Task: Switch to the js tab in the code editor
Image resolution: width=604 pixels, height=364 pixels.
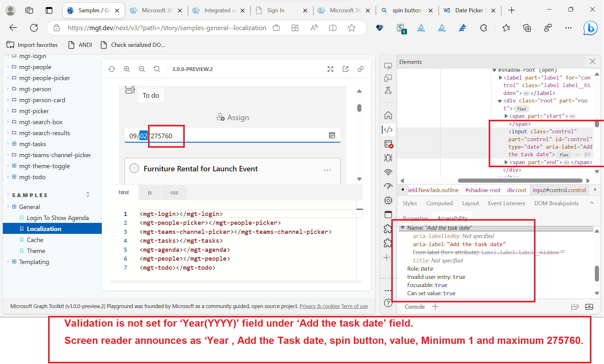Action: pos(150,192)
